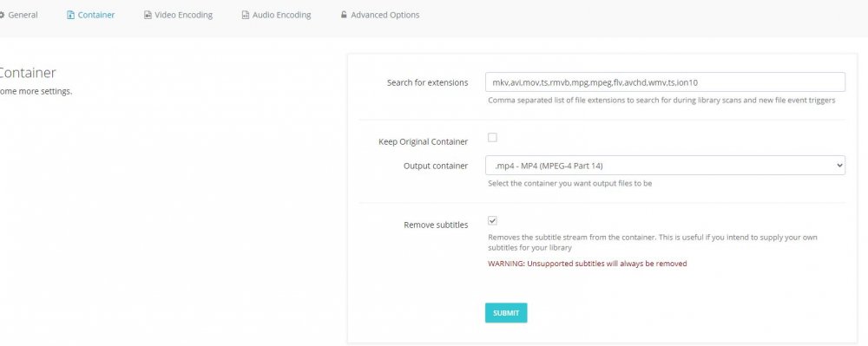Open the Advanced Options tab
Viewport: 868px width, 346px height.
(x=385, y=16)
